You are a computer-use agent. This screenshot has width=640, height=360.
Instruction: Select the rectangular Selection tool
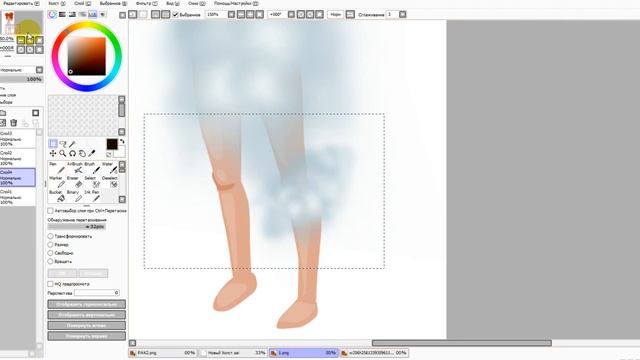53,144
